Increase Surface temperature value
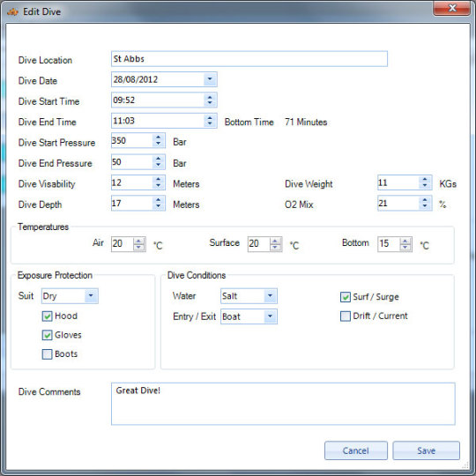Image resolution: width=476 pixels, height=476 pixels. [x=275, y=242]
